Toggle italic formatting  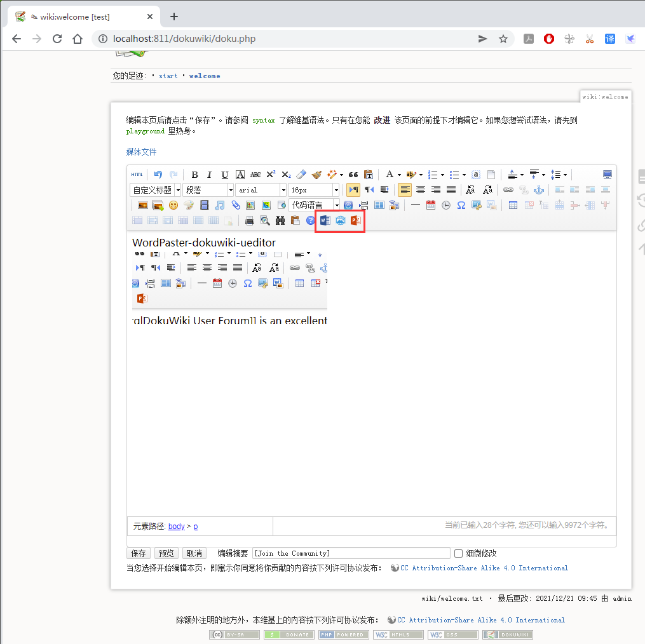pos(209,175)
